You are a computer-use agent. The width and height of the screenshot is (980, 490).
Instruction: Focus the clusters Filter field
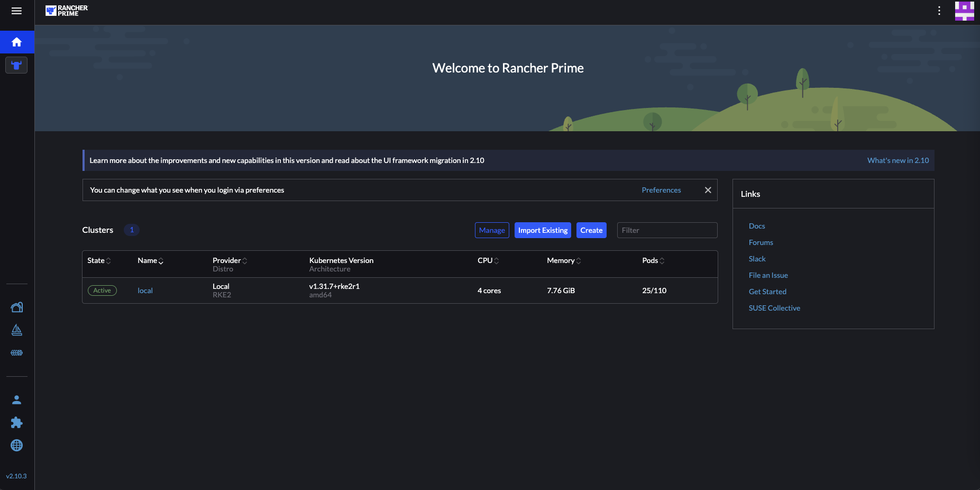667,230
